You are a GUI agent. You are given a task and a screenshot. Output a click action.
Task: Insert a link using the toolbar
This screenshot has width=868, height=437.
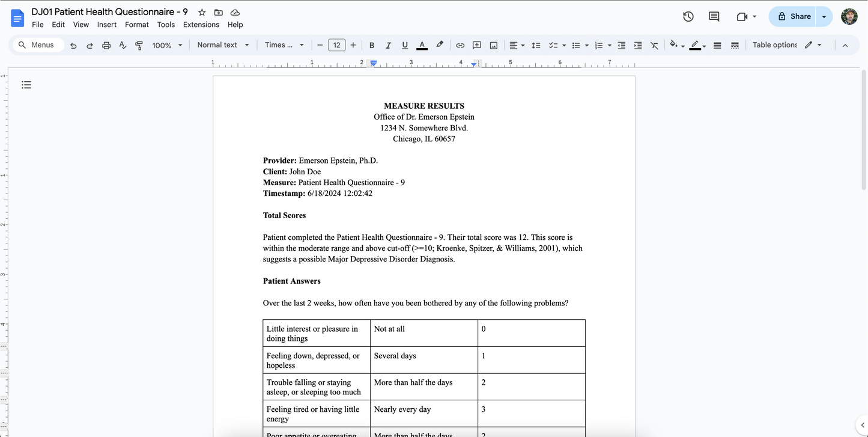click(460, 45)
